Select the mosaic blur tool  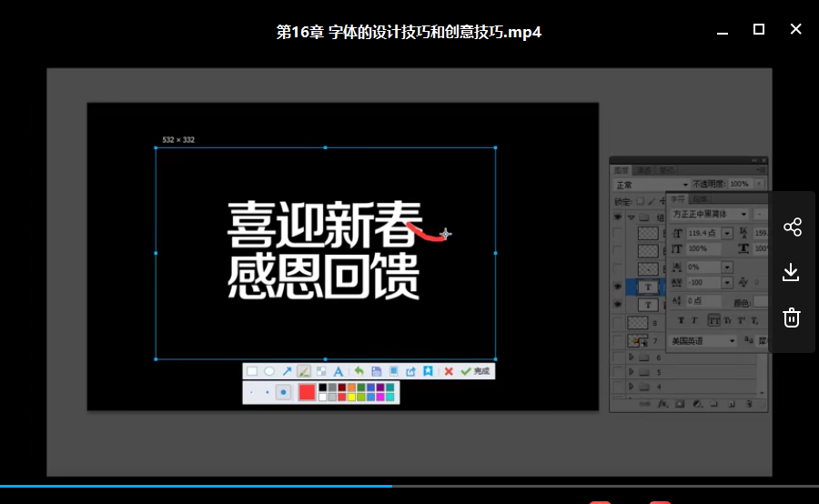(x=321, y=371)
